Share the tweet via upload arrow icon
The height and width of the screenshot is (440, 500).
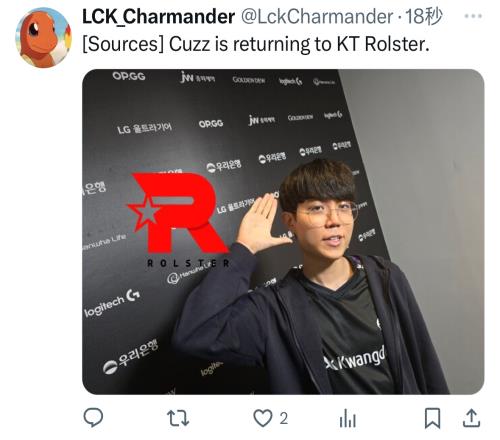(472, 418)
